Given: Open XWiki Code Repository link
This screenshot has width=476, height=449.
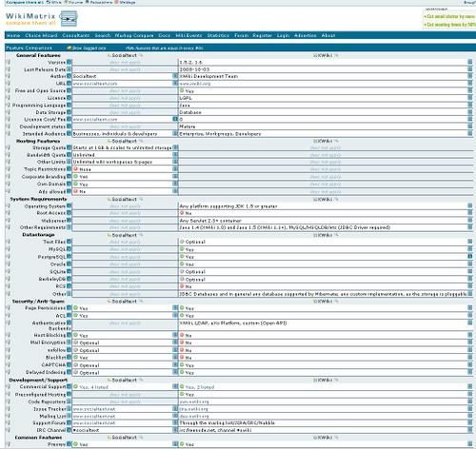Looking at the screenshot, I should pyautogui.click(x=194, y=401).
